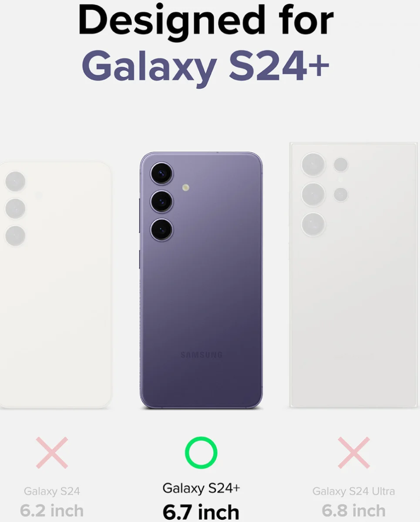
Task: Click the small upper lens on S24 Ultra
Action: click(x=341, y=165)
